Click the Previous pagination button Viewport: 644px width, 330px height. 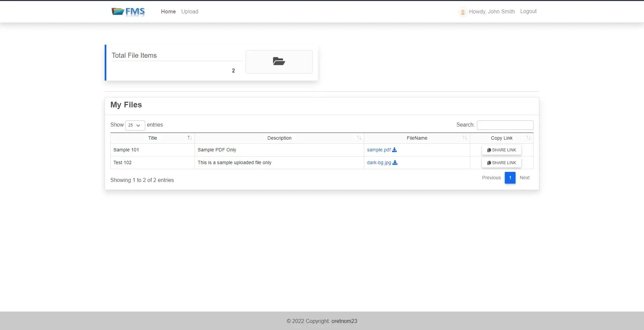[x=491, y=178]
